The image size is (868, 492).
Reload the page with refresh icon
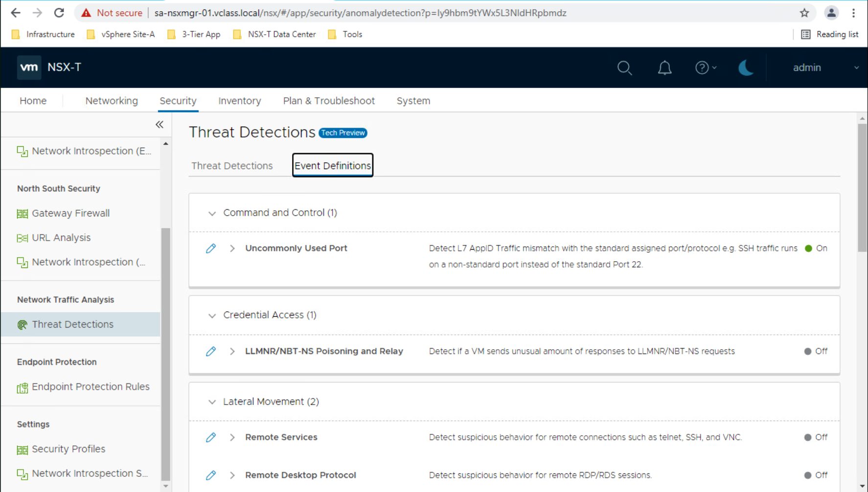pyautogui.click(x=59, y=13)
